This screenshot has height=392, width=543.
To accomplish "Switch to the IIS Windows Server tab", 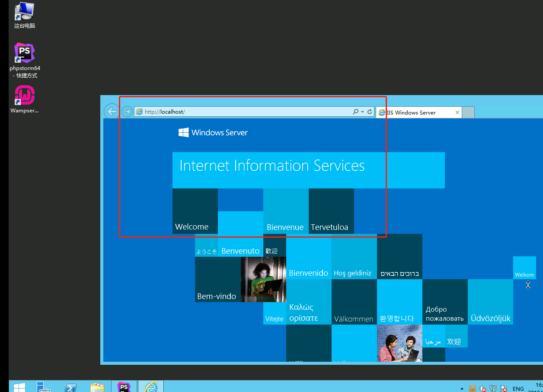I will [419, 112].
